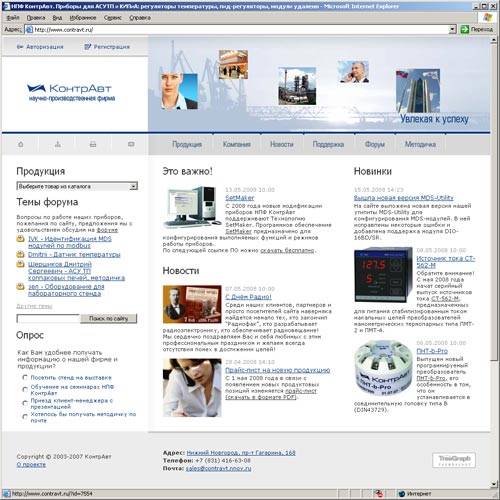Click the sales@contravt.nnov.ru email link
The width and height of the screenshot is (500, 500).
coord(218,468)
